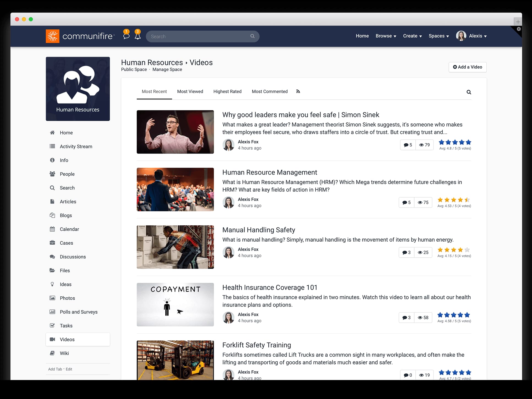Viewport: 532px width, 399px height.
Task: Click the Photos image icon
Action: coord(52,298)
